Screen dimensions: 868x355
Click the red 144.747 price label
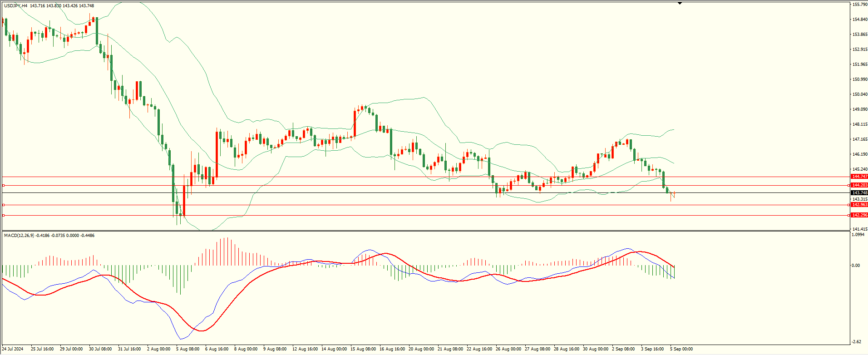pos(859,177)
